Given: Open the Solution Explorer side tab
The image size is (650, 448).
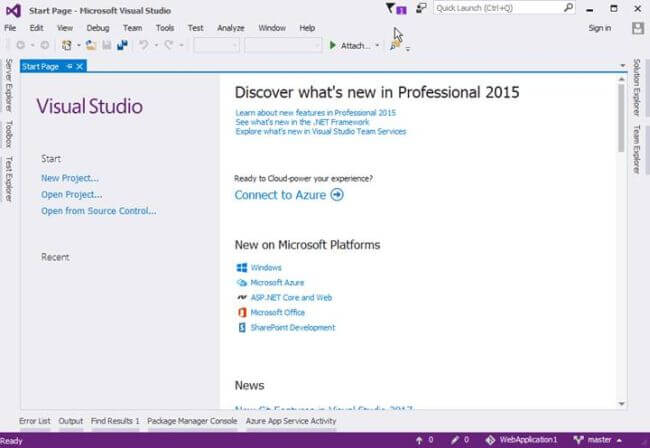Looking at the screenshot, I should point(636,87).
